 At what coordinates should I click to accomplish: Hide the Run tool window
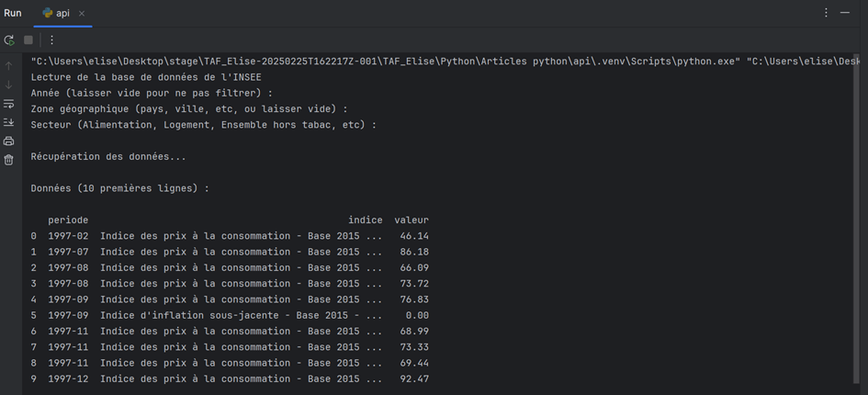point(845,13)
